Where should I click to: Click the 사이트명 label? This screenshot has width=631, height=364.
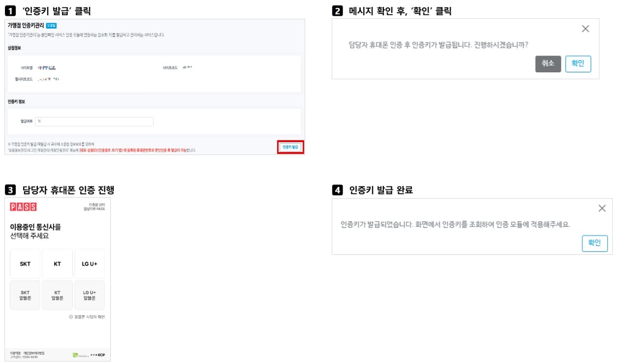(x=27, y=67)
